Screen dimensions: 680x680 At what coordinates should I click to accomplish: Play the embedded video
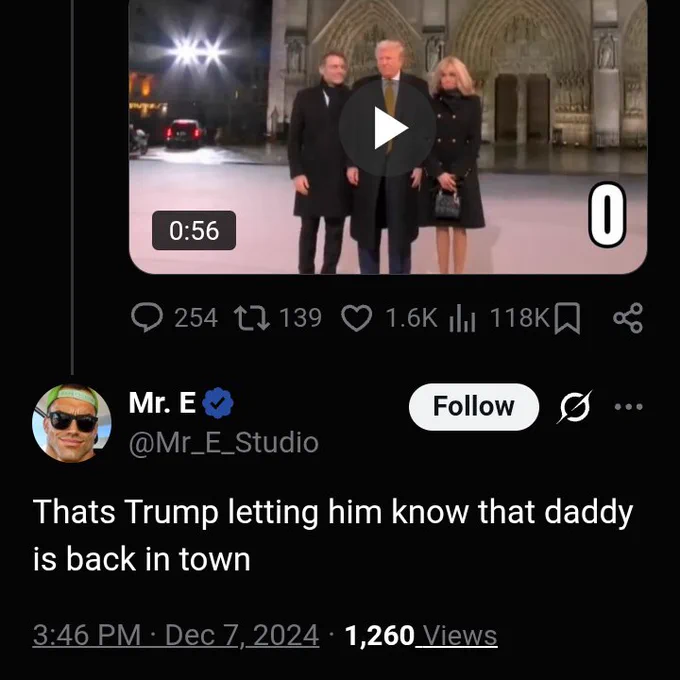point(387,128)
